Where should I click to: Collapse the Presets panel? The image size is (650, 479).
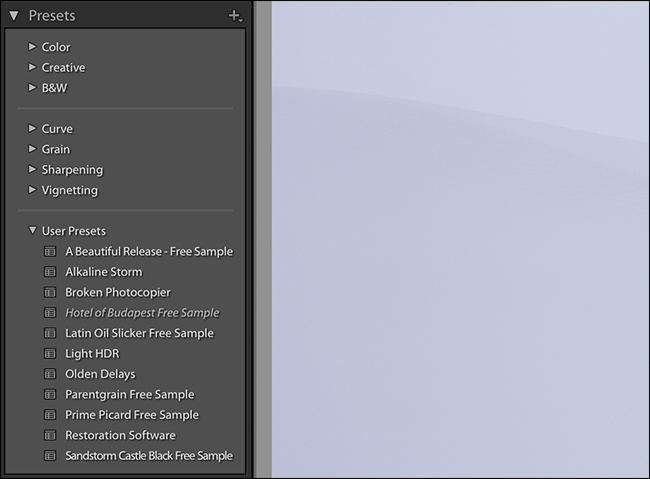[14, 15]
